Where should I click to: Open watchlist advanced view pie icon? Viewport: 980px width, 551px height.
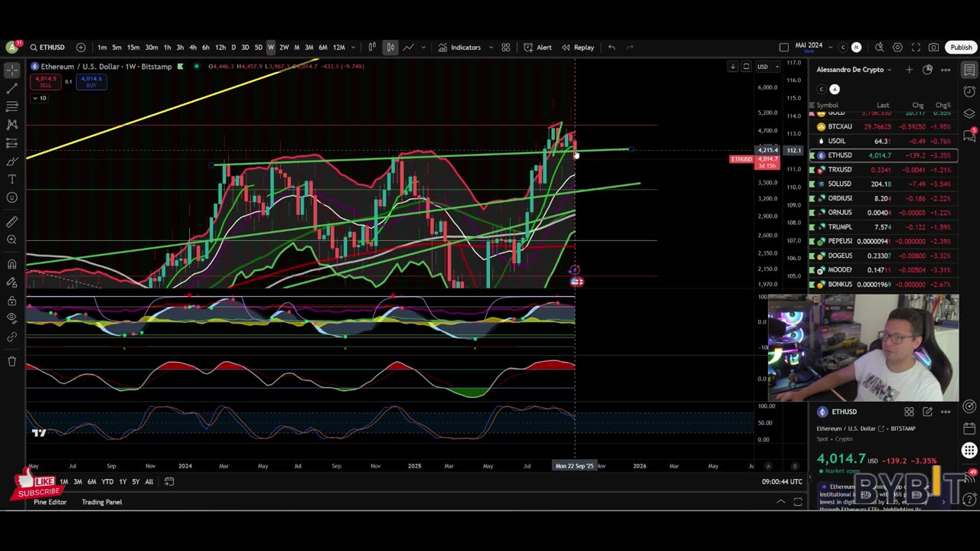coord(927,70)
